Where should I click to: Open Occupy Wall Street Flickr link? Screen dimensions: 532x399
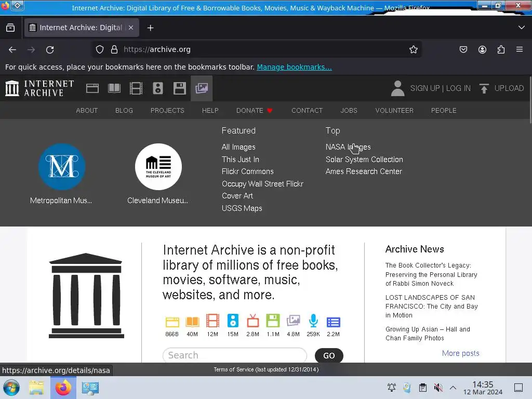262,184
